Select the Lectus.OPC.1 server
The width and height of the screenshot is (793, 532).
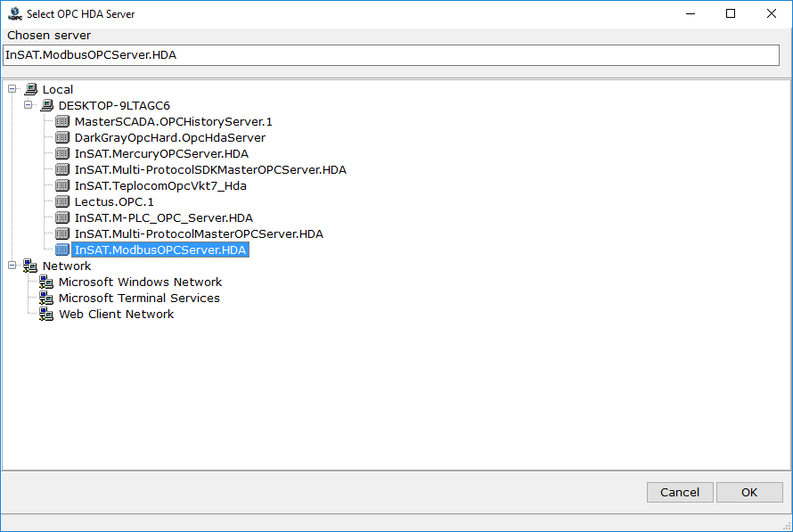point(114,201)
